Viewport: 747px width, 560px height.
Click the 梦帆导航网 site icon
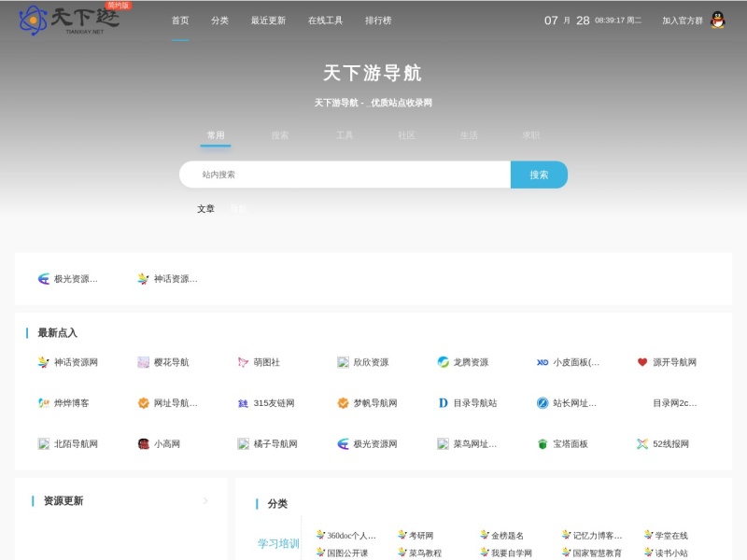pyautogui.click(x=343, y=403)
